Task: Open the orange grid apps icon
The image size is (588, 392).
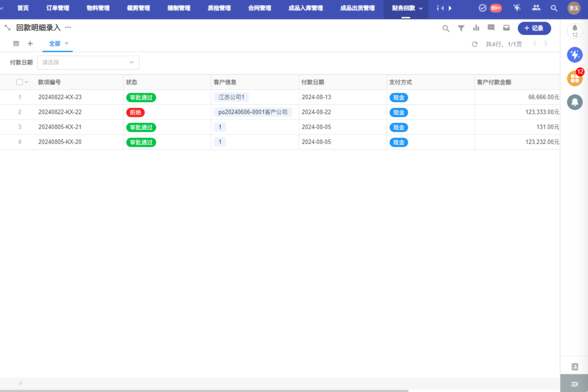Action: [575, 79]
